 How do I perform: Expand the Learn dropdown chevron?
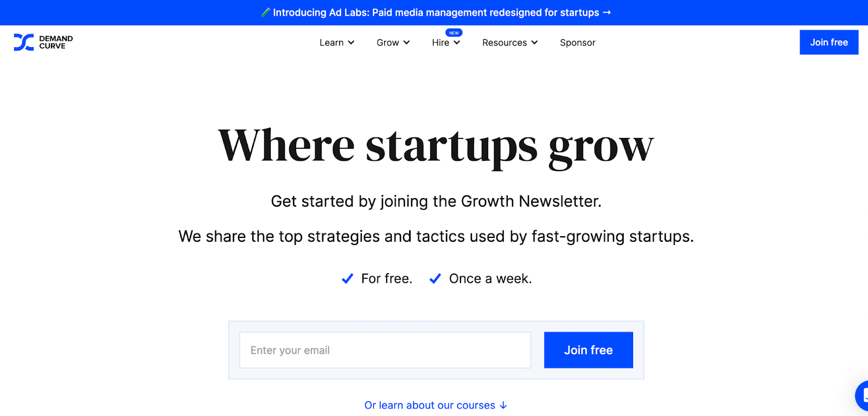351,42
